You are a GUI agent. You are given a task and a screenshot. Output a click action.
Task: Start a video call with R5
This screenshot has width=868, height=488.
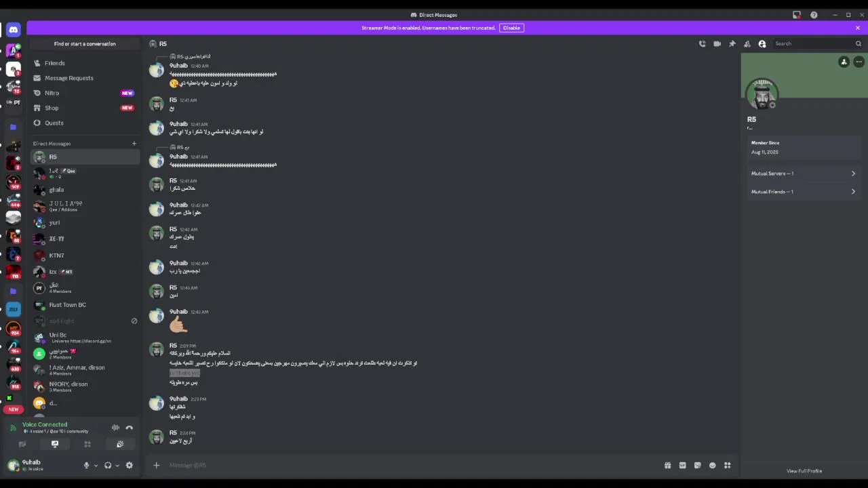(717, 43)
